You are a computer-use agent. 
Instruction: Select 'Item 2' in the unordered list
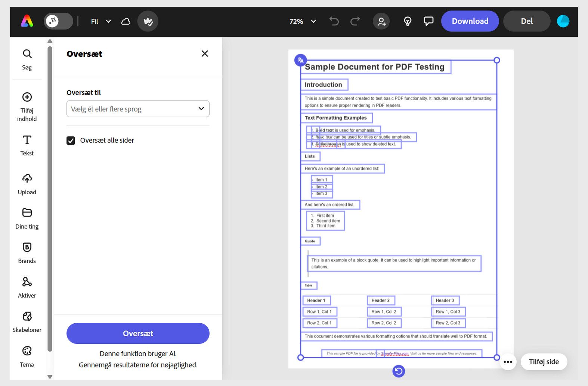[x=321, y=187]
